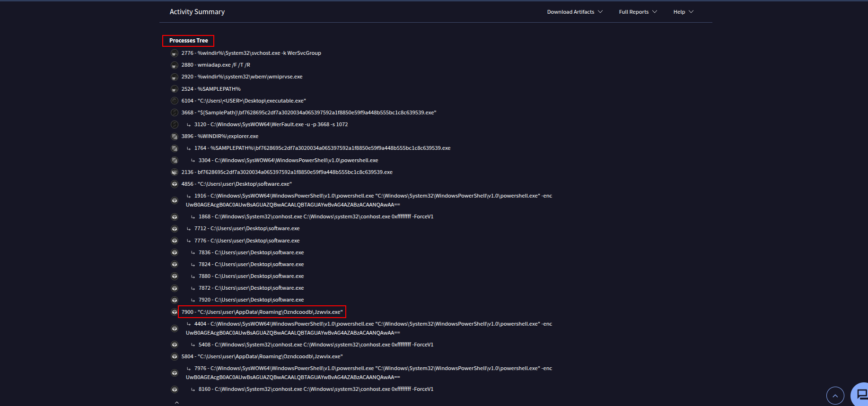
Task: Click the icon beside 3896 explorer.exe
Action: click(x=175, y=137)
